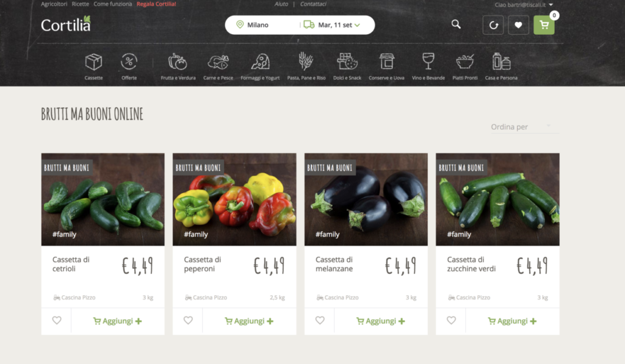The width and height of the screenshot is (625, 364).
Task: Toggle favorite heart on Cassetta di melanzane
Action: coord(320,320)
